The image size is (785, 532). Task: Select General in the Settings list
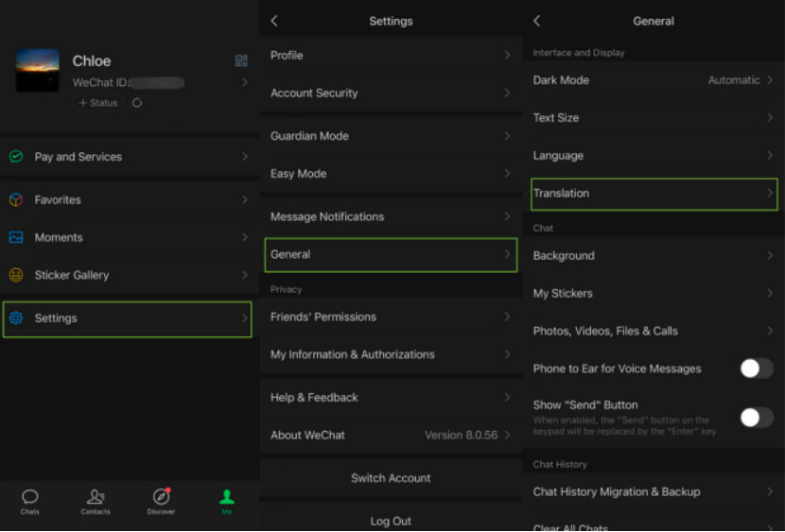tap(391, 254)
